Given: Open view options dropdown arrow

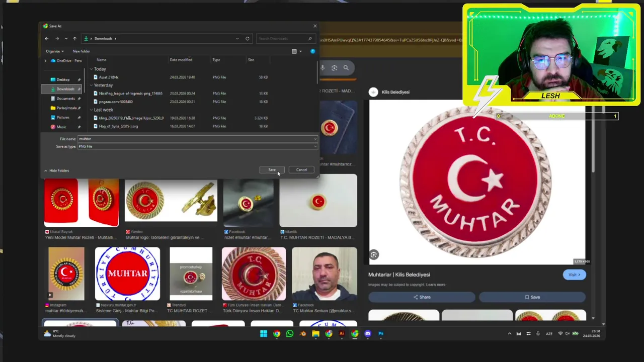Looking at the screenshot, I should click(300, 51).
